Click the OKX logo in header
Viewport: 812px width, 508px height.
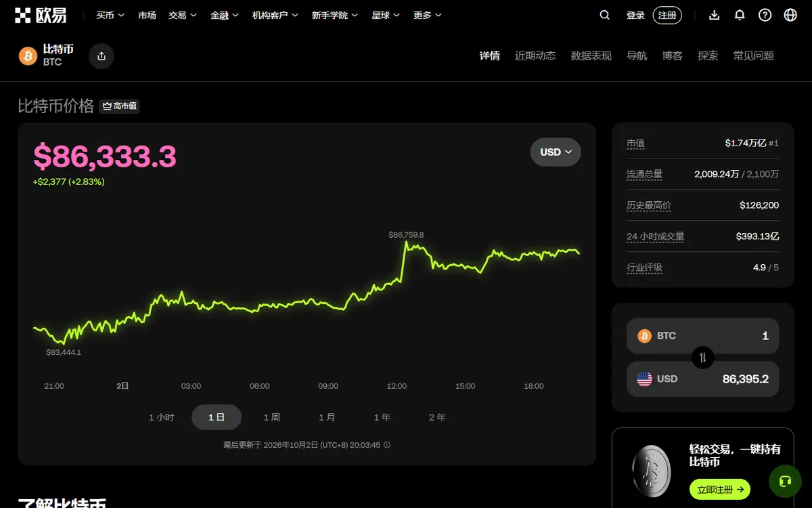41,15
